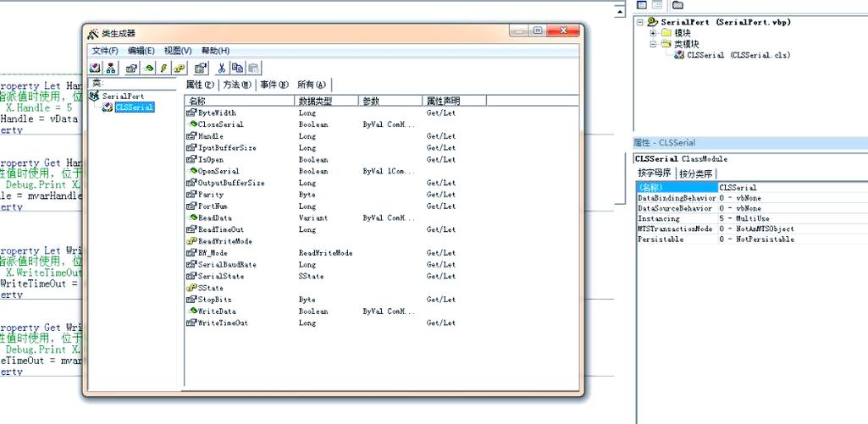Select the SerialBaudRate property row
This screenshot has width=868, height=424.
[381, 265]
